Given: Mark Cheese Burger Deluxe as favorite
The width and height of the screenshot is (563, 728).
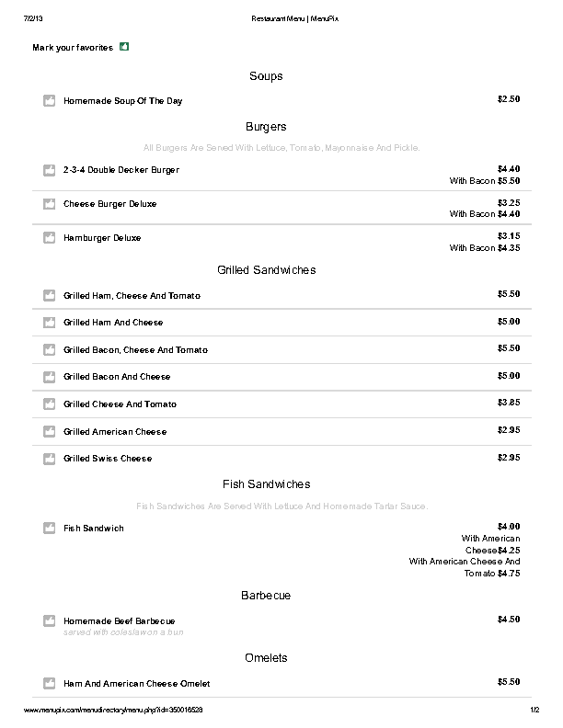Looking at the screenshot, I should [50, 204].
